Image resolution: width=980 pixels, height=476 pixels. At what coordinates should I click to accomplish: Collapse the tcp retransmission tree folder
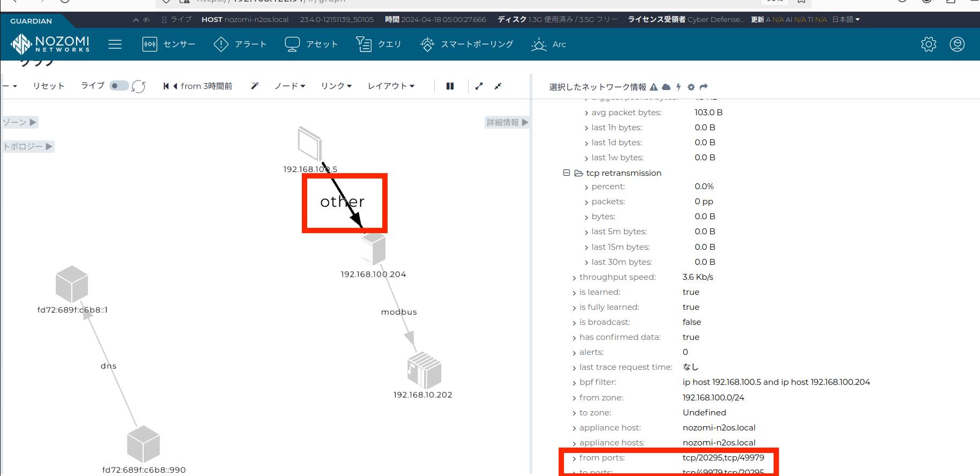(x=566, y=173)
